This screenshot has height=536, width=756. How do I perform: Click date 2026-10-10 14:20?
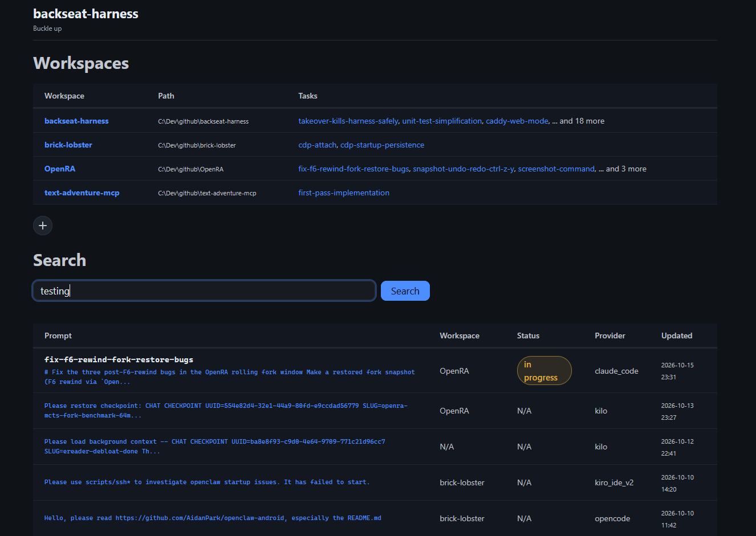click(677, 483)
